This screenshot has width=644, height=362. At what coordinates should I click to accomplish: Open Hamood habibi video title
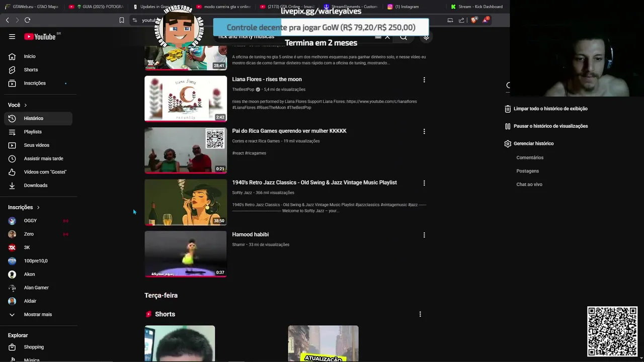(250, 234)
